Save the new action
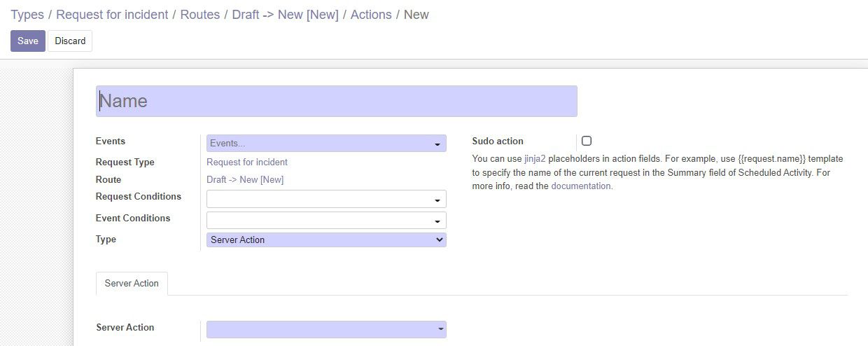Screen dimensions: 868x346 [28, 41]
